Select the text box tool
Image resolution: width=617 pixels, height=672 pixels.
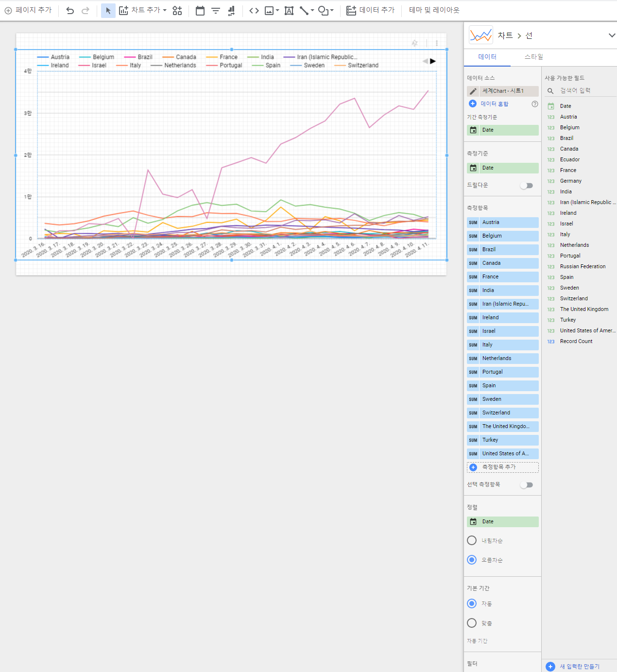coord(289,10)
